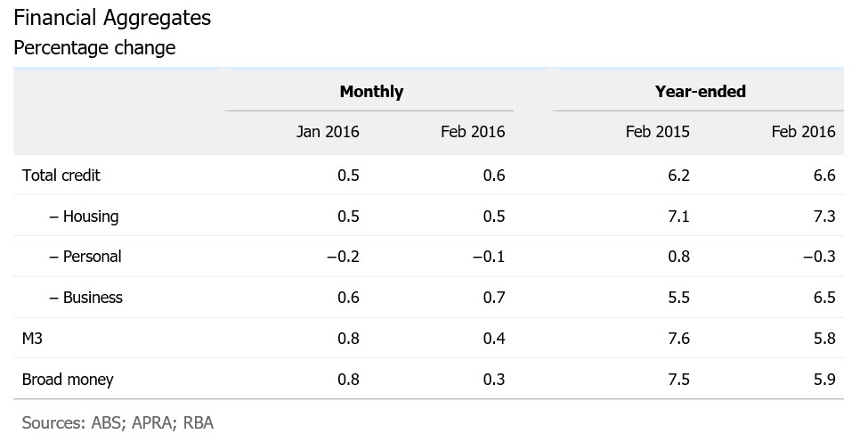Click the Percentage change subtitle
The image size is (868, 442).
(94, 48)
